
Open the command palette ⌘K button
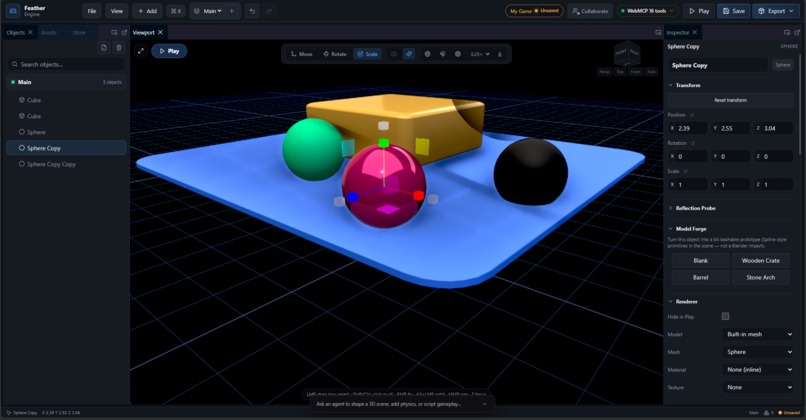pos(176,11)
